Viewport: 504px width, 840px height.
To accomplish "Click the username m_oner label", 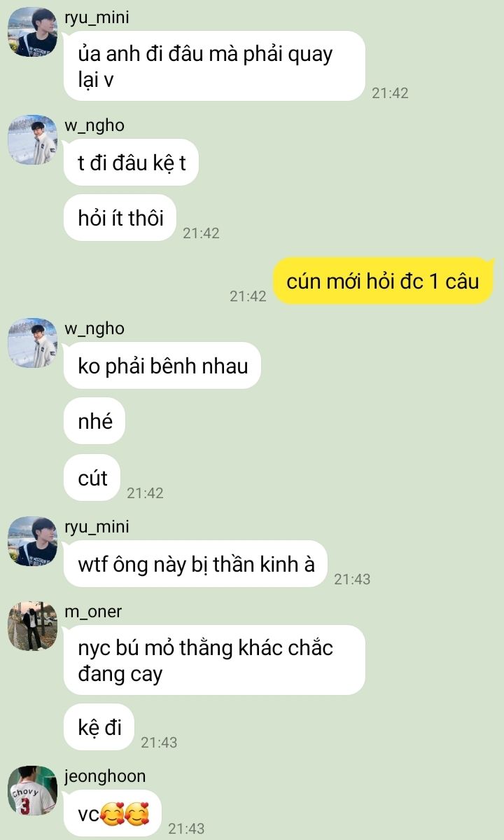I will coord(93,611).
